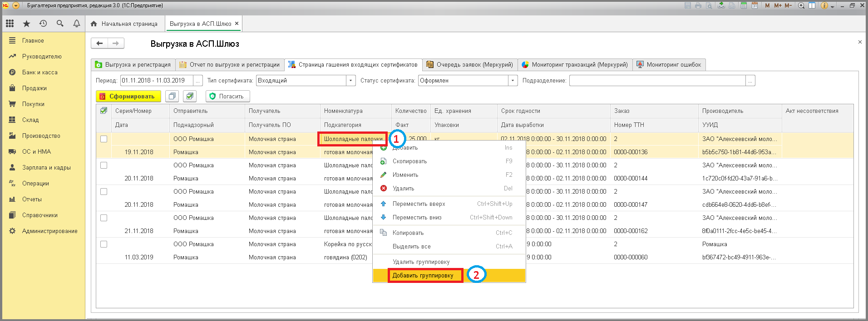Choose Переместить вниз in the context menu
The width and height of the screenshot is (868, 321).
pyautogui.click(x=449, y=217)
